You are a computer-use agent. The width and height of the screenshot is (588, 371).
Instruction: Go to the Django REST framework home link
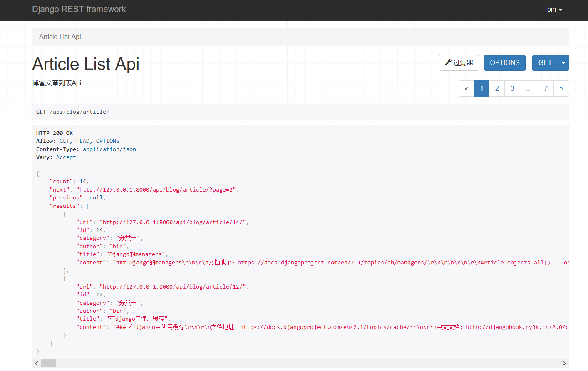click(x=79, y=9)
